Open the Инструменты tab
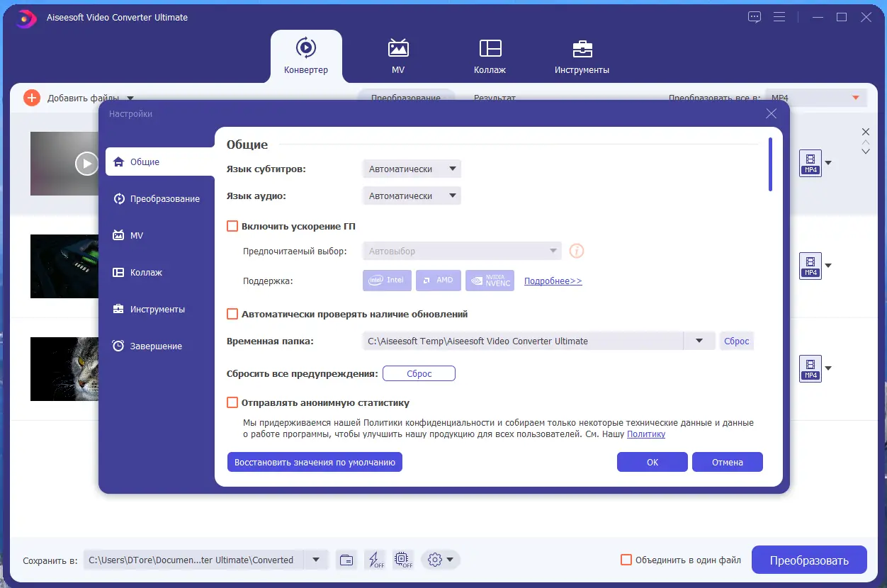Viewport: 887px width, 588px height. pos(582,56)
